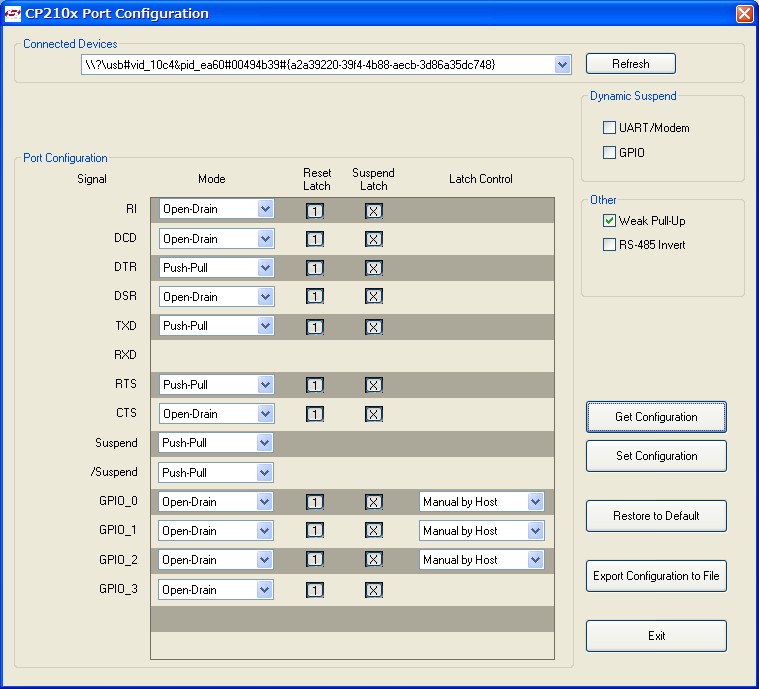The width and height of the screenshot is (759, 689).
Task: Click Set Configuration button
Action: (656, 456)
